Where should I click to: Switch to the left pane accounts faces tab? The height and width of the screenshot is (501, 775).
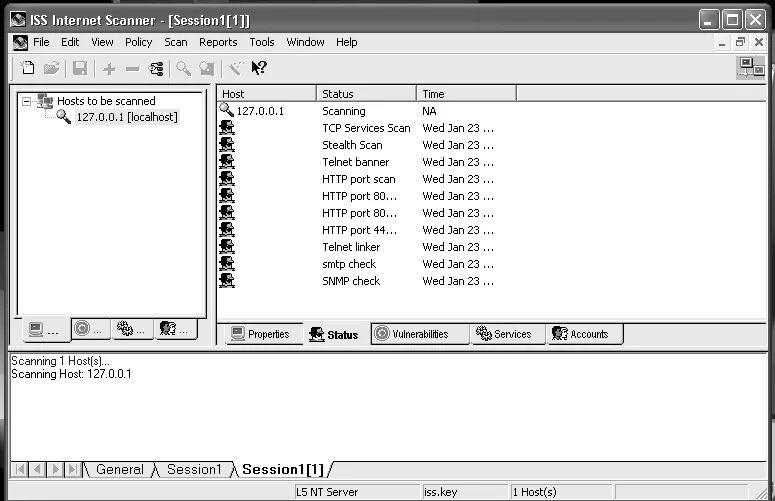[176, 329]
